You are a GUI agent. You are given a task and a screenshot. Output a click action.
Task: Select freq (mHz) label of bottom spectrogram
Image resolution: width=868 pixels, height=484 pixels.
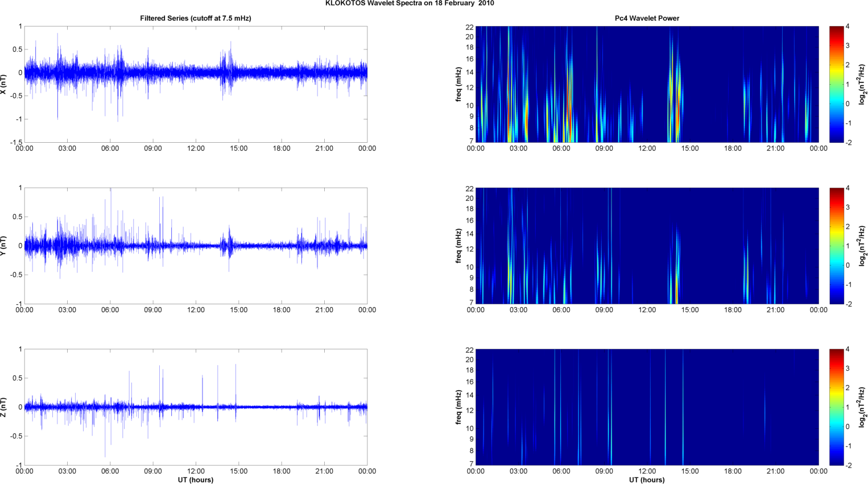coord(458,407)
